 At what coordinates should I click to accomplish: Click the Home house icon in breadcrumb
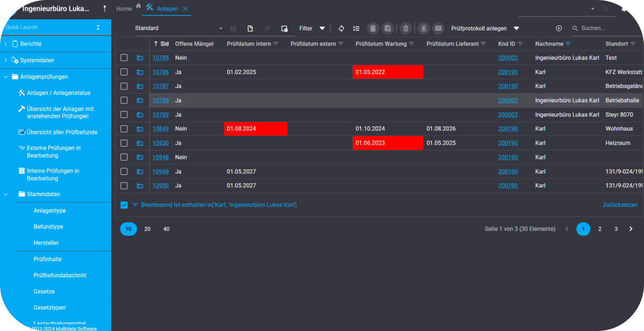[x=138, y=6]
